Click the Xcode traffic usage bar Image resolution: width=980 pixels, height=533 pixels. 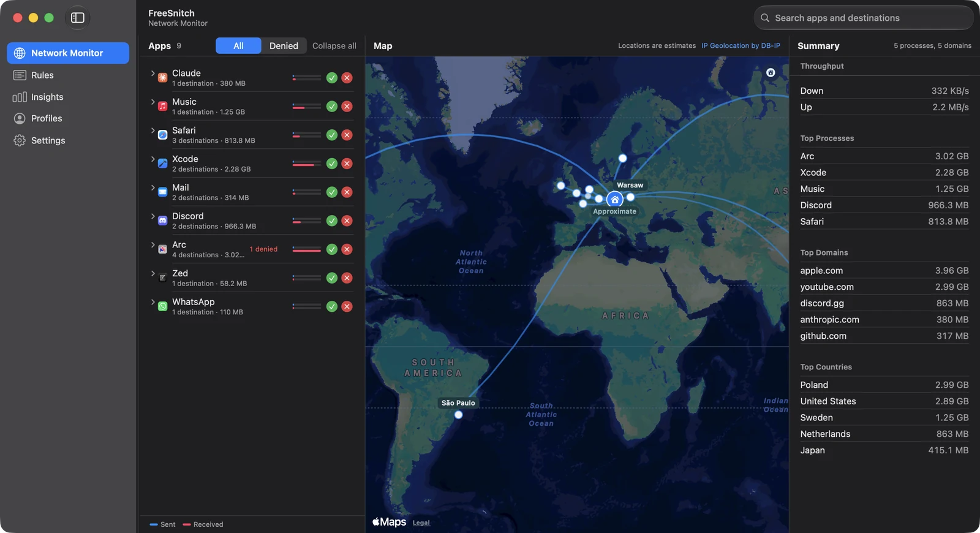click(x=307, y=164)
